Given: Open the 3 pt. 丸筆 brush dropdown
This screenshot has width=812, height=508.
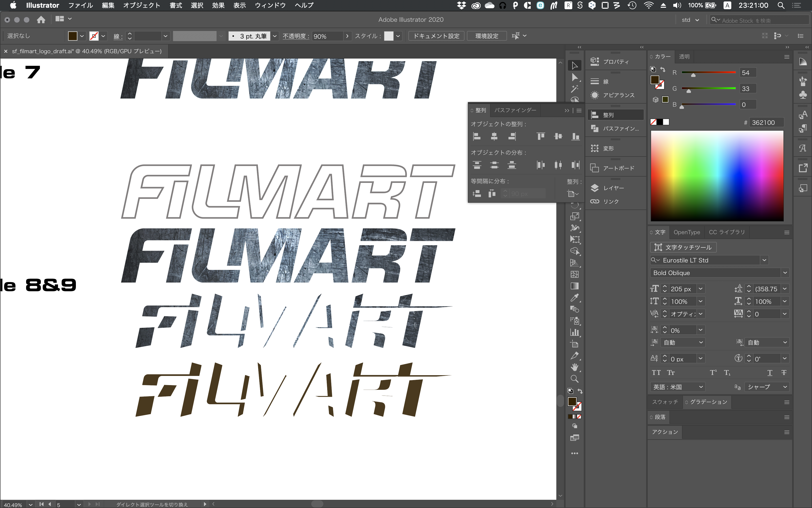Looking at the screenshot, I should tap(275, 36).
